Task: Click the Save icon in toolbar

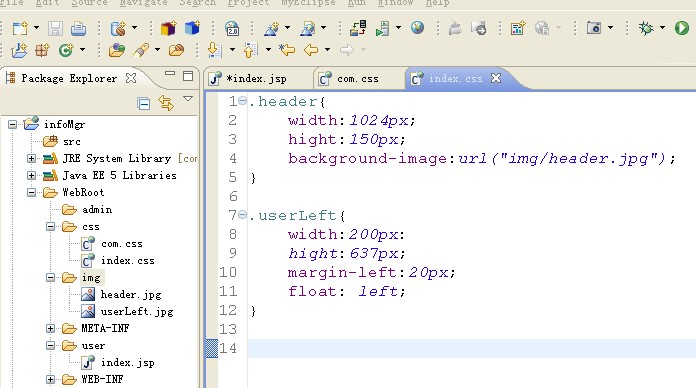Action: pyautogui.click(x=55, y=28)
